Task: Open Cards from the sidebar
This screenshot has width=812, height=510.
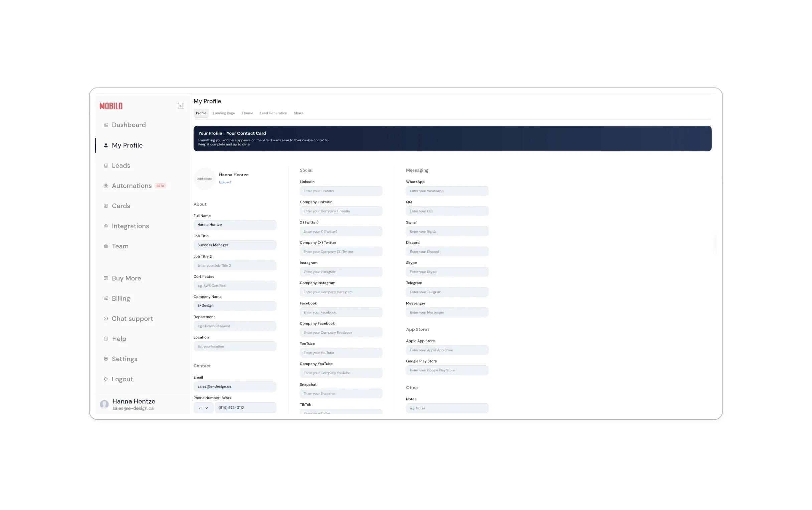Action: click(121, 206)
